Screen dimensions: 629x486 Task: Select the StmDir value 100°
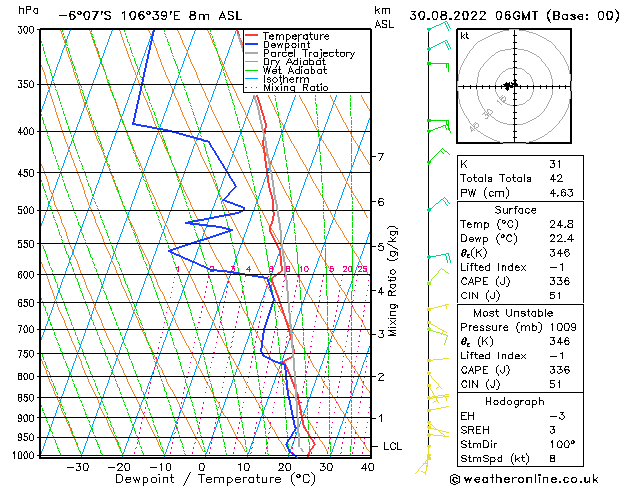pos(562,445)
